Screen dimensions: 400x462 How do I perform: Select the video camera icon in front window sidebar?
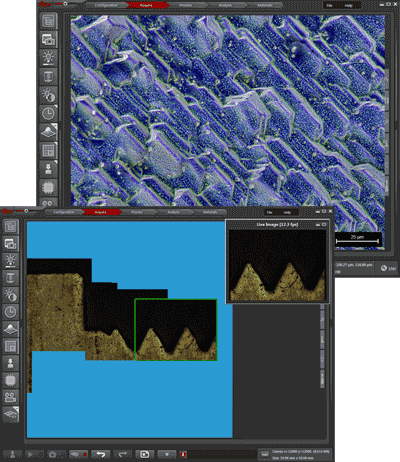click(11, 397)
